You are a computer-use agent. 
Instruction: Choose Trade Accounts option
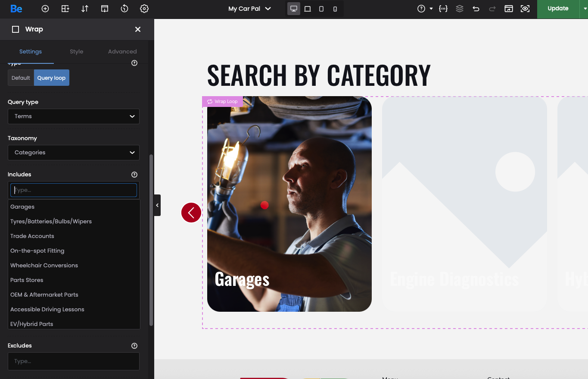tap(74, 236)
